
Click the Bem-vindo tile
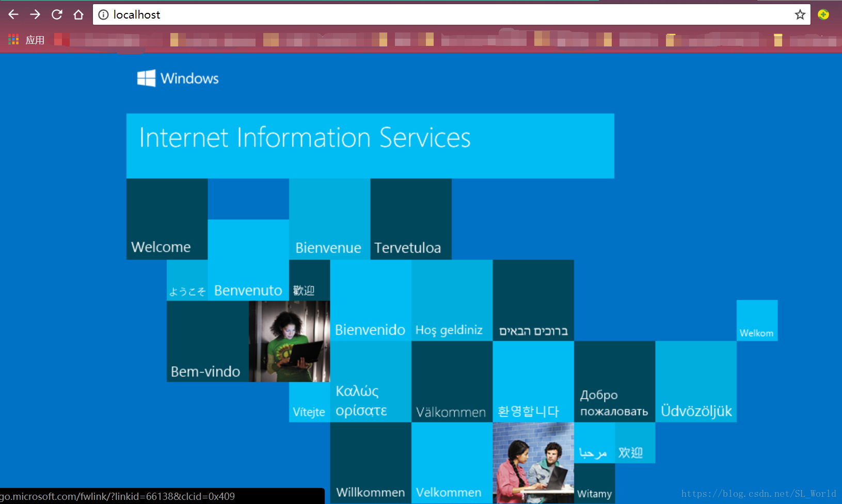[208, 341]
